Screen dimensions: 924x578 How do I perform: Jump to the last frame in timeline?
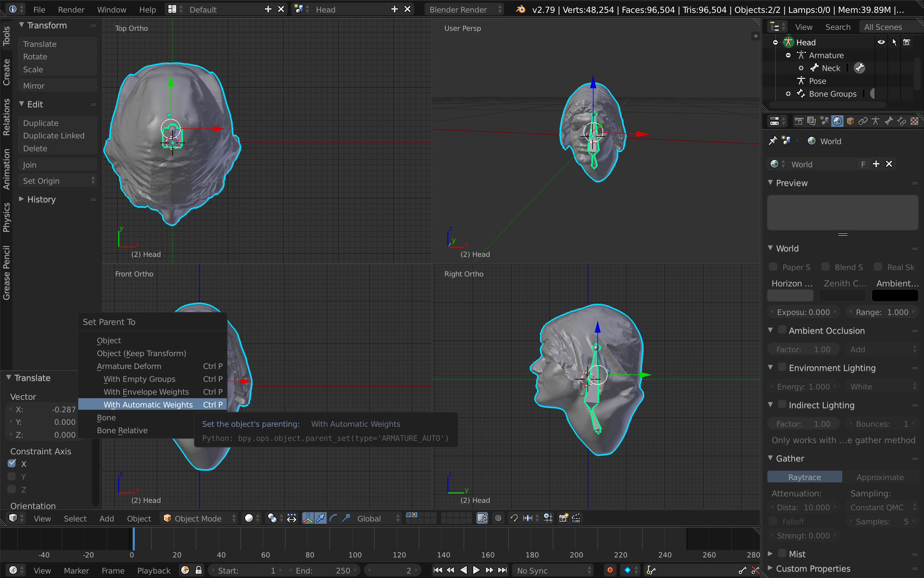pyautogui.click(x=502, y=570)
